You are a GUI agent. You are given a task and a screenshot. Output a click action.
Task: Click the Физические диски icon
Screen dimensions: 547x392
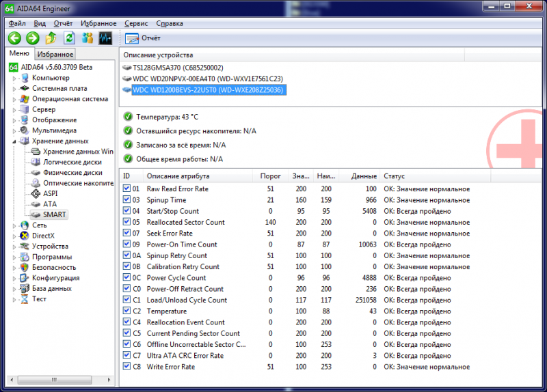[x=36, y=173]
